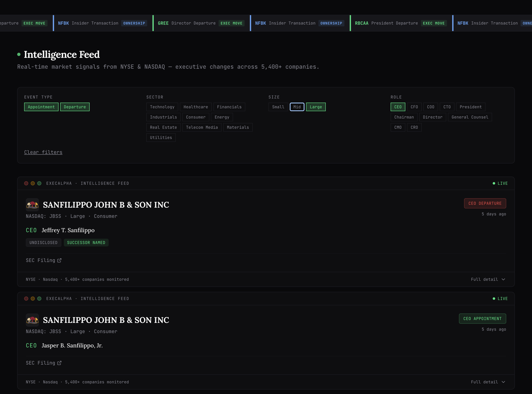Select the Energy sector chip
Screen dimensions: 532x394
222,117
